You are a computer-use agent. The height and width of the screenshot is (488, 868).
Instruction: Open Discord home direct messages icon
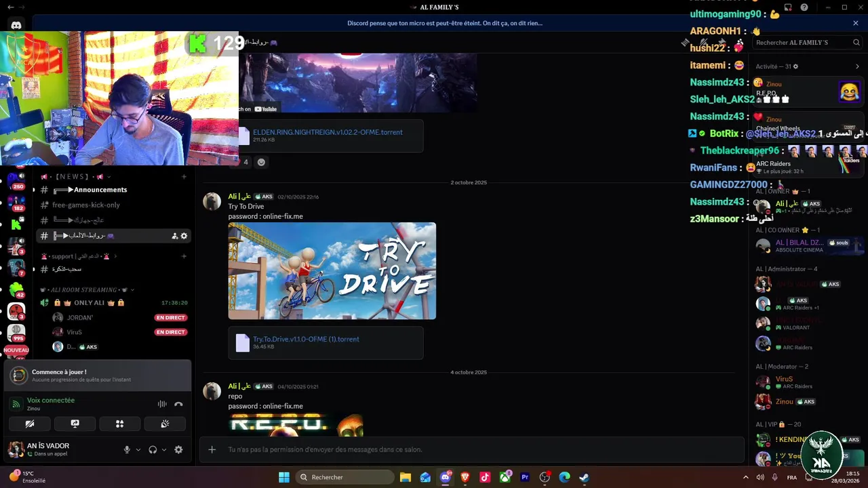pyautogui.click(x=16, y=25)
